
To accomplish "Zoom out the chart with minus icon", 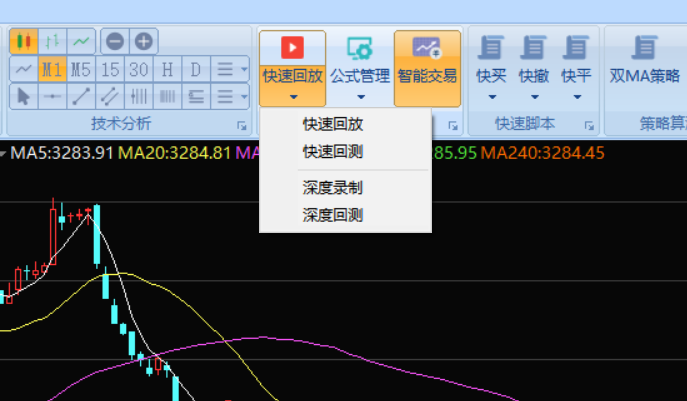I will pos(115,42).
